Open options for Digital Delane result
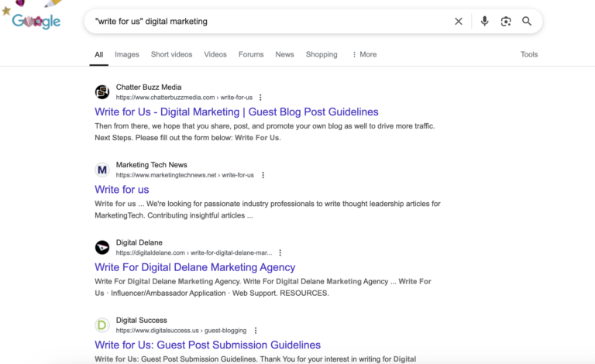595x364 pixels. (280, 253)
